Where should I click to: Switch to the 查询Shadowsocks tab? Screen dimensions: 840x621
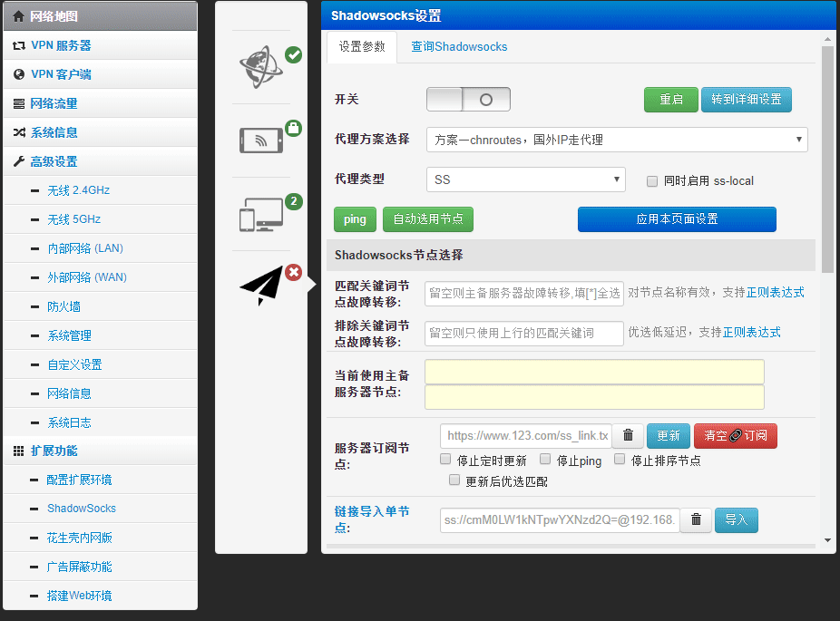coord(459,46)
